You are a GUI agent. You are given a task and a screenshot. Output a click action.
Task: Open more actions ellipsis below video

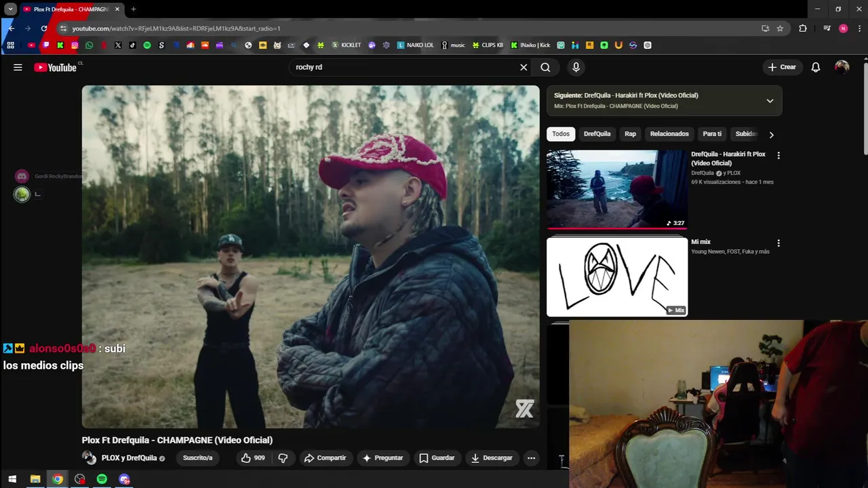(532, 458)
